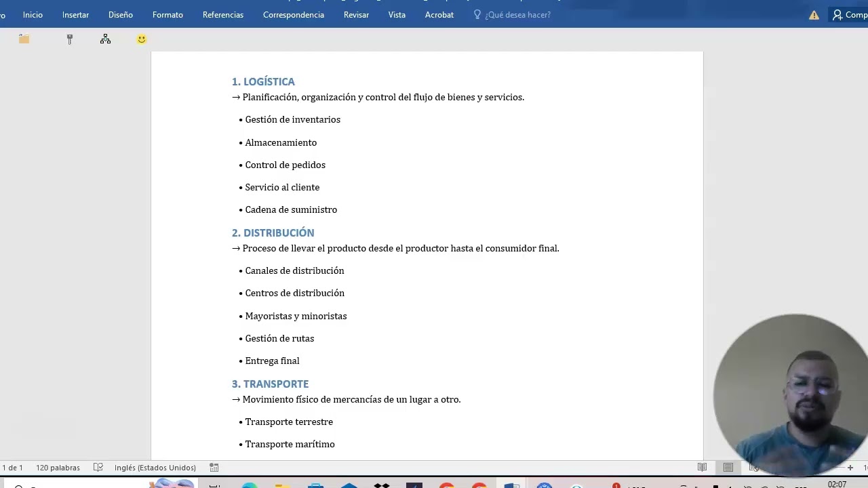Screen dimensions: 868x488
Task: Open the Revisar ribbon tab
Action: (356, 15)
